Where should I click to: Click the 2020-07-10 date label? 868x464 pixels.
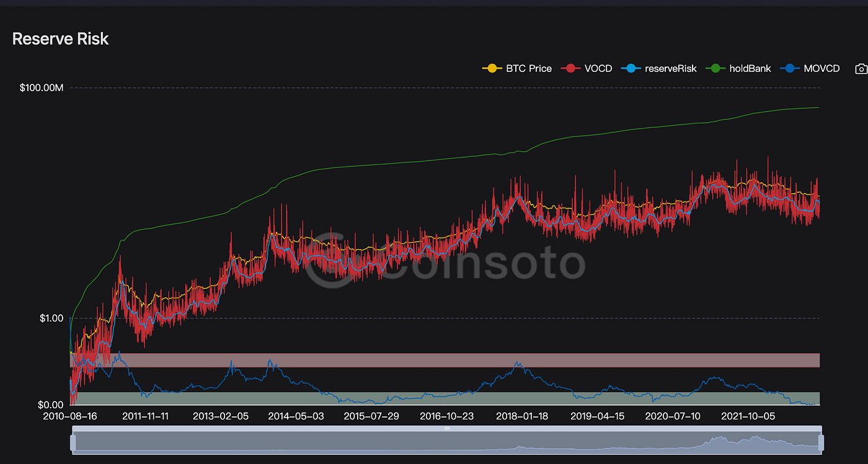coord(673,416)
